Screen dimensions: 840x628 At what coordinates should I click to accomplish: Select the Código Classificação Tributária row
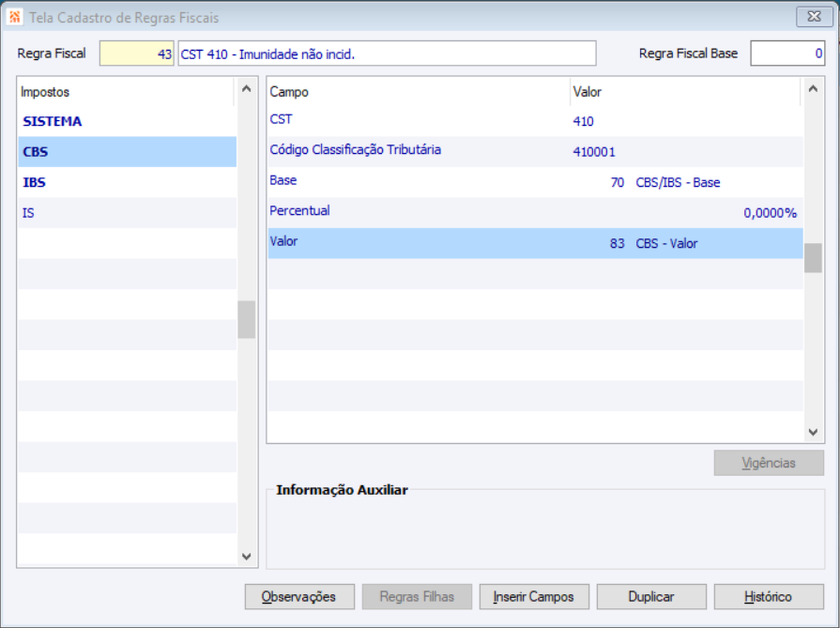coord(535,152)
